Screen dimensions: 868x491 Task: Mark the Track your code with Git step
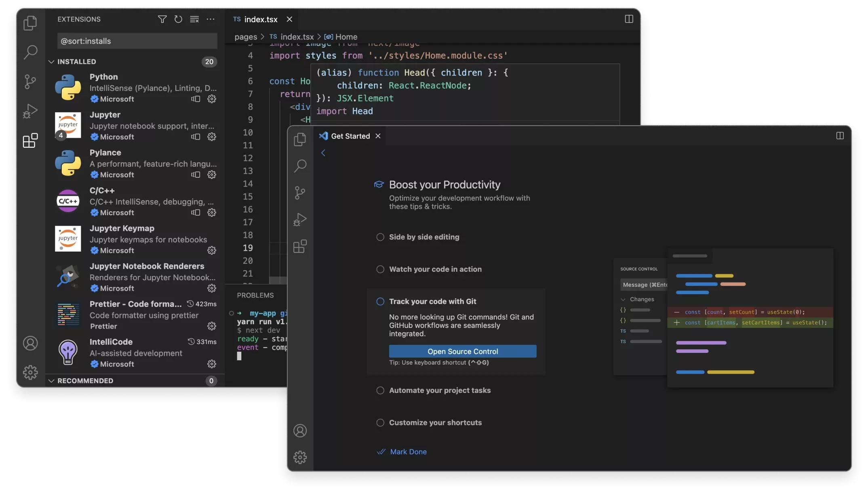click(380, 301)
